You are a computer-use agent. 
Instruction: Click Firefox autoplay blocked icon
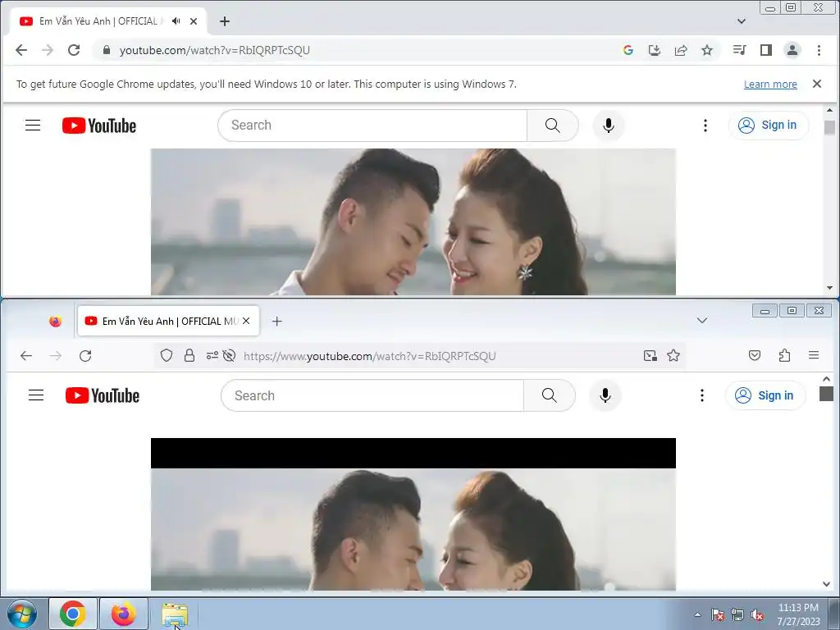[x=230, y=356]
